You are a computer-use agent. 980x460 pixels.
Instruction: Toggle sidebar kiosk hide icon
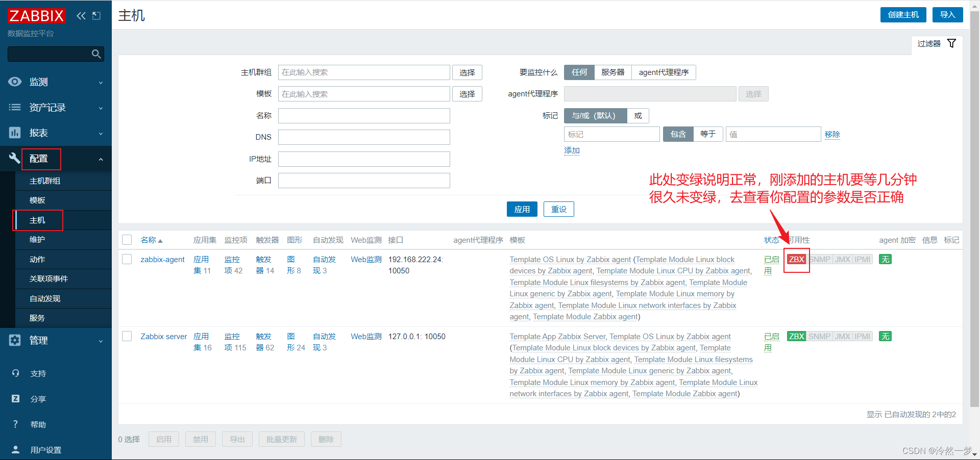96,16
